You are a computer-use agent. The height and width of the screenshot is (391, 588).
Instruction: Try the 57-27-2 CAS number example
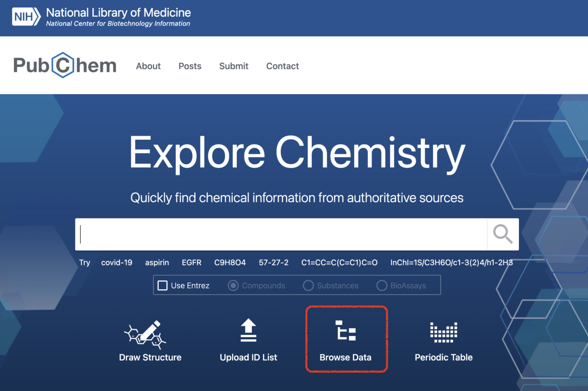(274, 262)
